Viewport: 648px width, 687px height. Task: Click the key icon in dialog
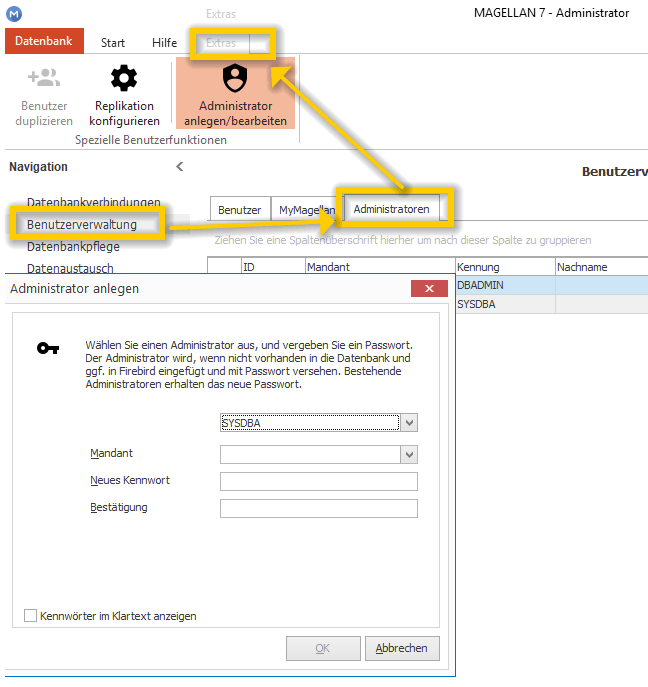48,348
